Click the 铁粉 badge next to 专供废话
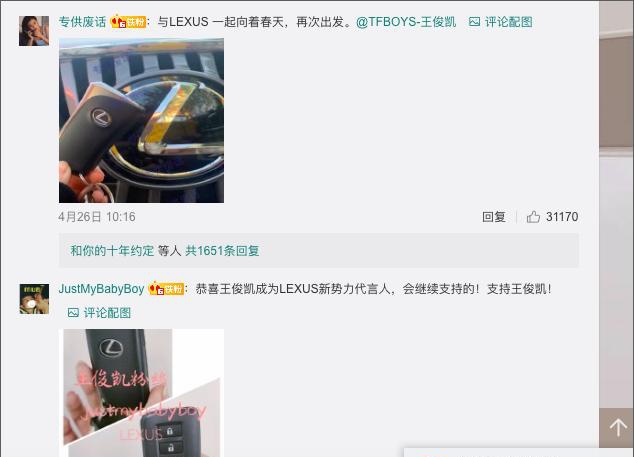The image size is (634, 457). coord(128,21)
